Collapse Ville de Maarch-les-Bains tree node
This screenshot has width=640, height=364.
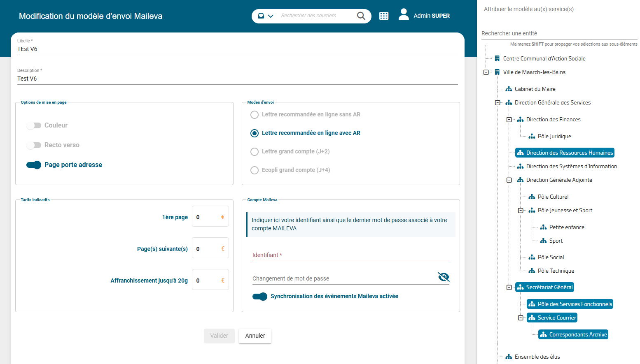[x=486, y=72]
